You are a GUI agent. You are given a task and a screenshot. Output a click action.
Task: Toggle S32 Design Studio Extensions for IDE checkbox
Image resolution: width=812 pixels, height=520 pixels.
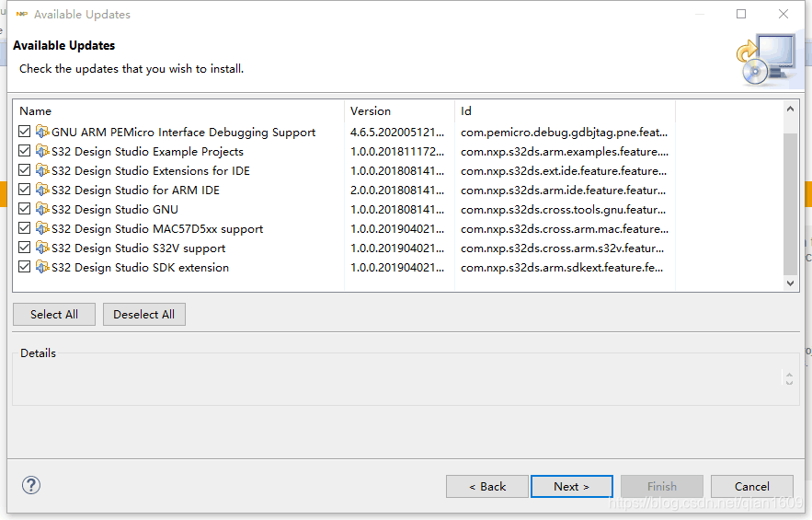tap(25, 171)
